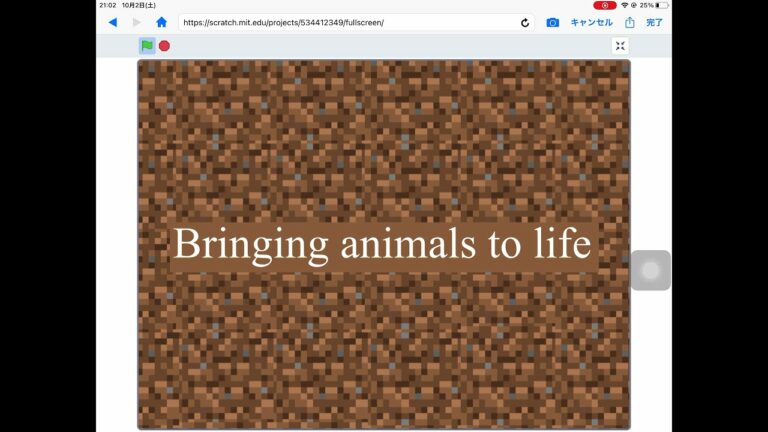This screenshot has height=432, width=768.
Task: Tap the AssistiveTouch floating button
Action: 650,270
